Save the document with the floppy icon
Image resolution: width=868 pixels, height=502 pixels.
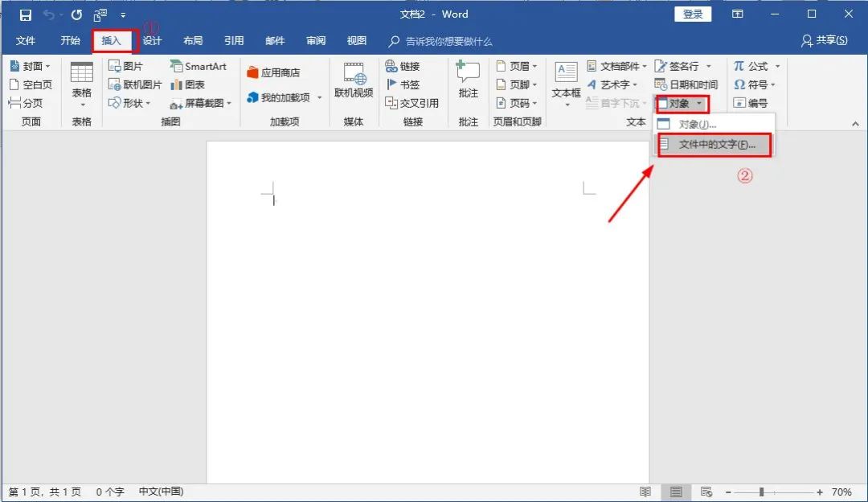(26, 15)
